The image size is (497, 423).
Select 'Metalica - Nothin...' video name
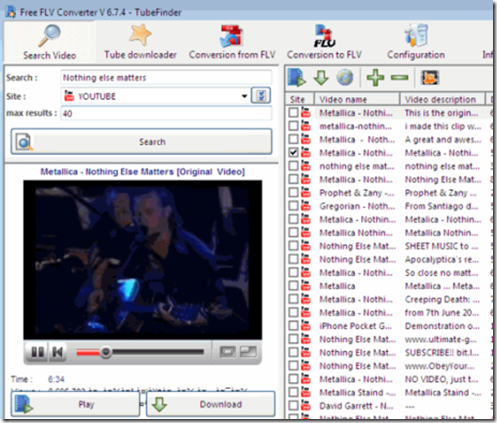(357, 219)
